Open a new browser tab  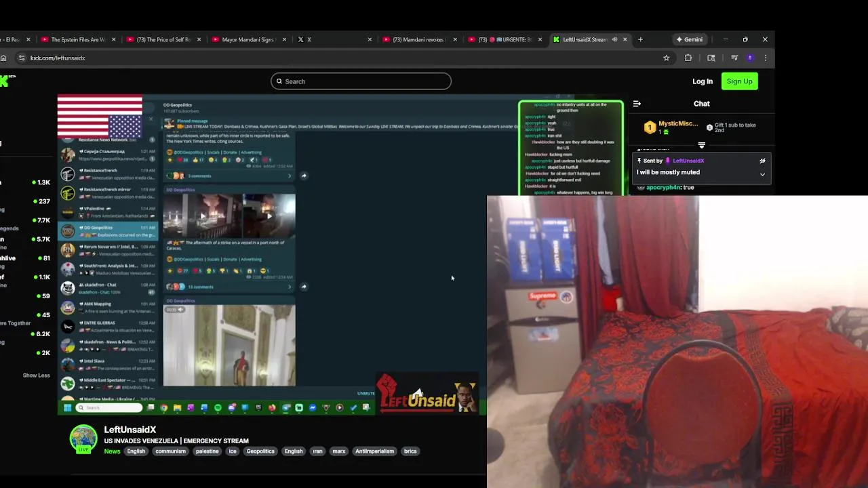point(640,39)
